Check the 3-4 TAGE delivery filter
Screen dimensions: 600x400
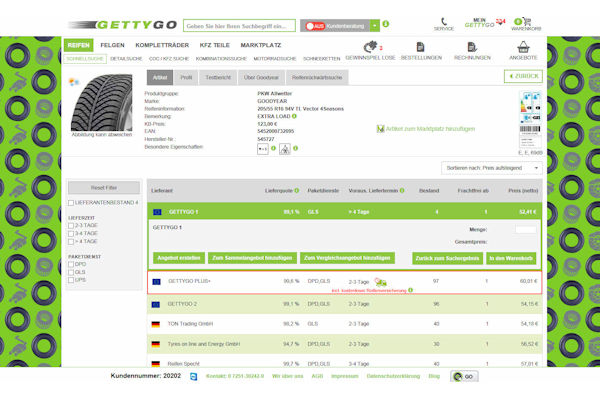pyautogui.click(x=71, y=234)
